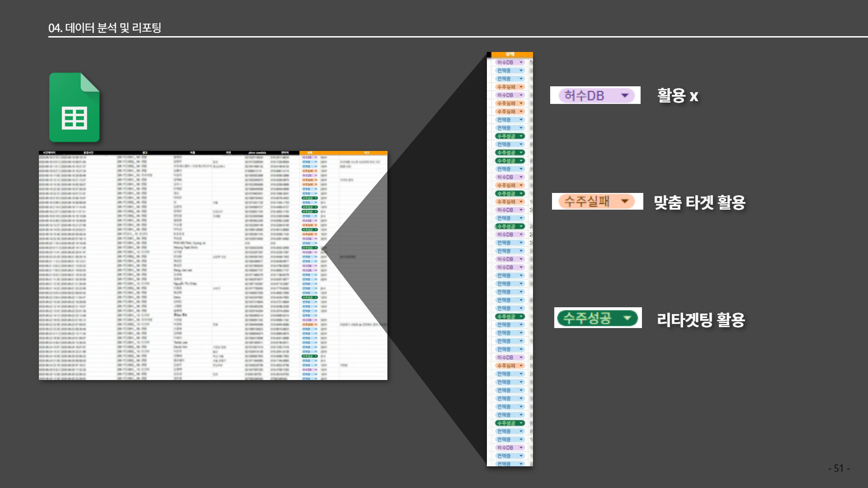Click the page number 51 indicator
Screen dimensions: 868x488
(839, 468)
